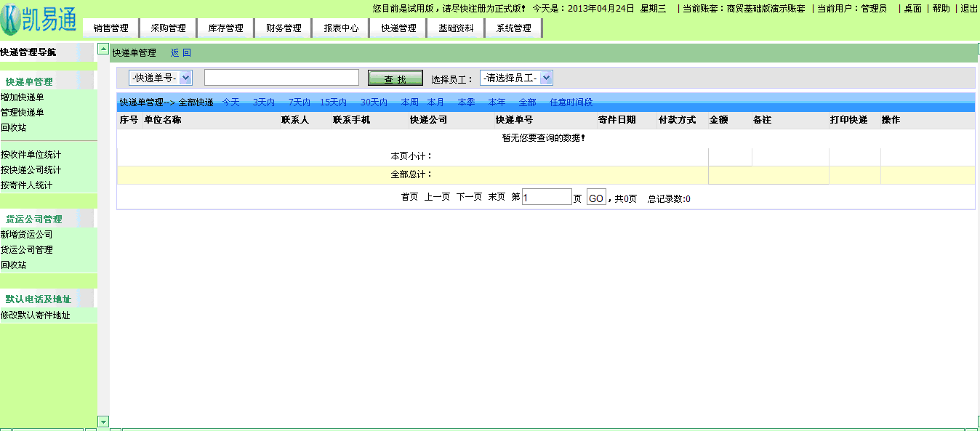
Task: Filter records by 今天
Action: point(230,102)
